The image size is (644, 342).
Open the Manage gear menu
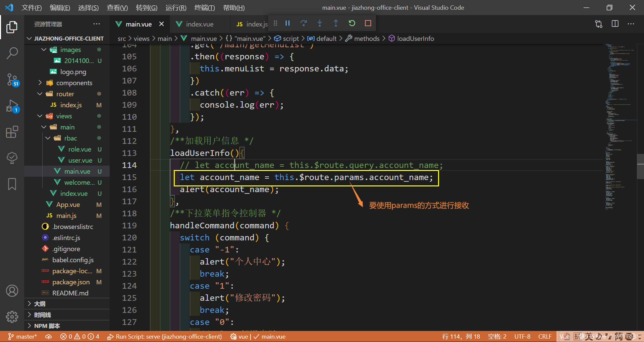coord(12,317)
